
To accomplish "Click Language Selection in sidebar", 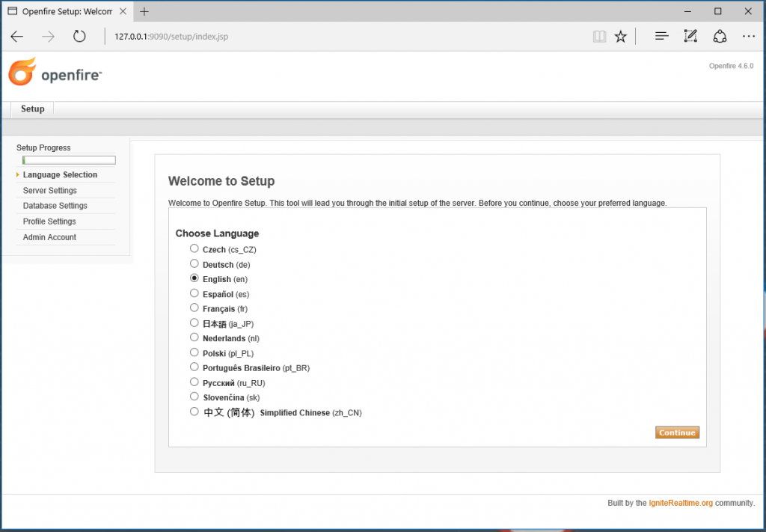I will tap(60, 175).
